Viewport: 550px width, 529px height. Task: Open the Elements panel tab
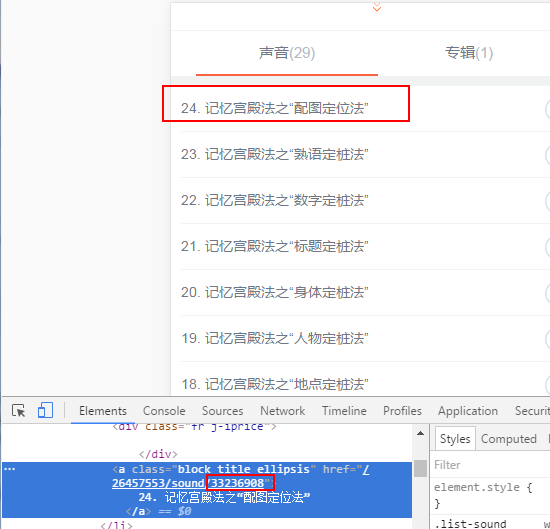coord(103,411)
